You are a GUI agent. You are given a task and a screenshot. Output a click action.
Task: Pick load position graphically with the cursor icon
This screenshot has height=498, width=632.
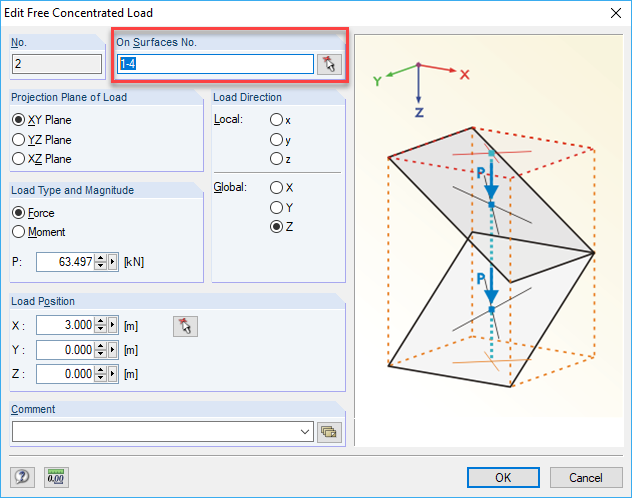(x=185, y=326)
